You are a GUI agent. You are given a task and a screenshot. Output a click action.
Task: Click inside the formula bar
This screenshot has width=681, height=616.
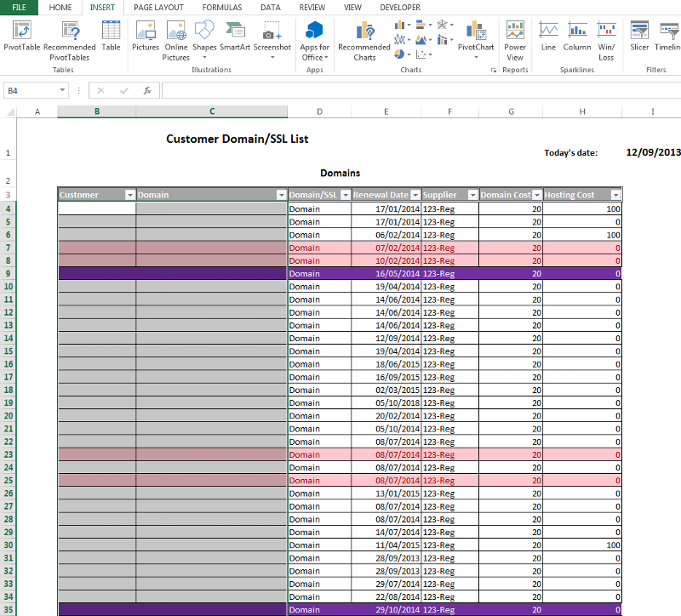(x=421, y=90)
